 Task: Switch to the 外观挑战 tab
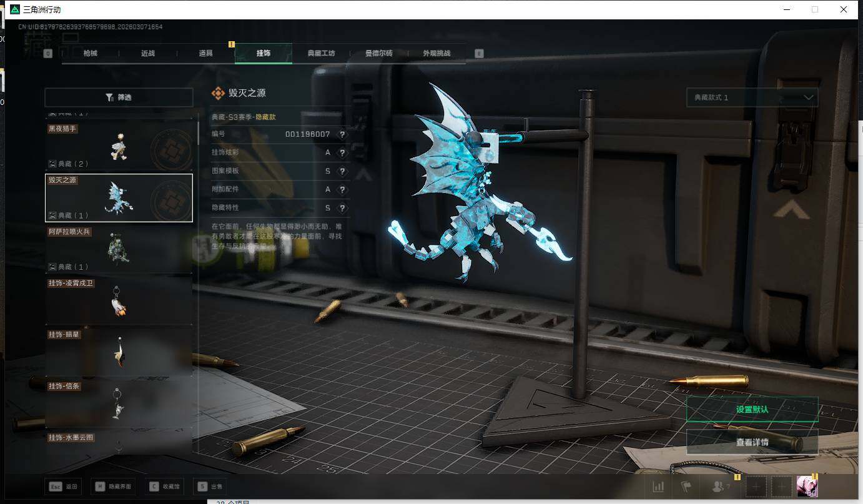(x=436, y=54)
